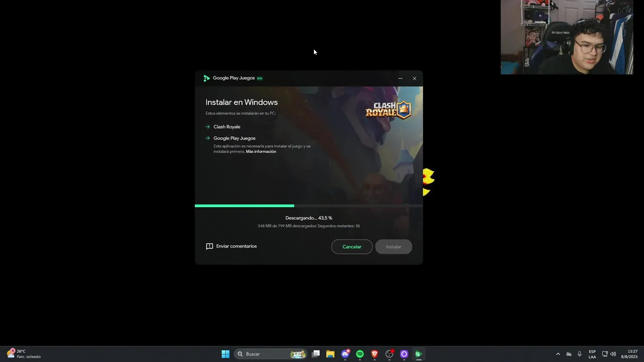Click the yellow Pac-Man desktop overlay
This screenshot has height=362, width=644.
point(428,182)
